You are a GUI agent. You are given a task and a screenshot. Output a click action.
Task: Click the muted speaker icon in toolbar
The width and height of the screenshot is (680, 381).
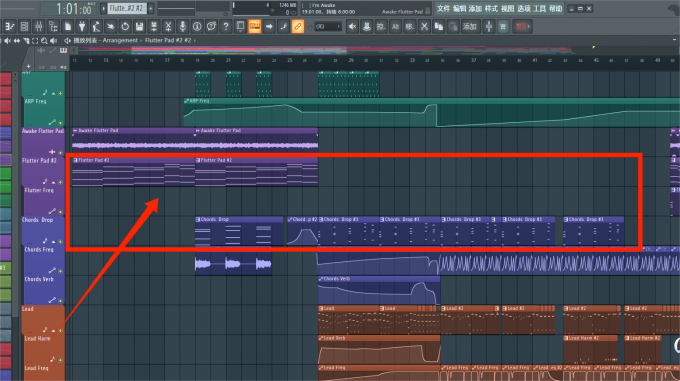coord(352,26)
